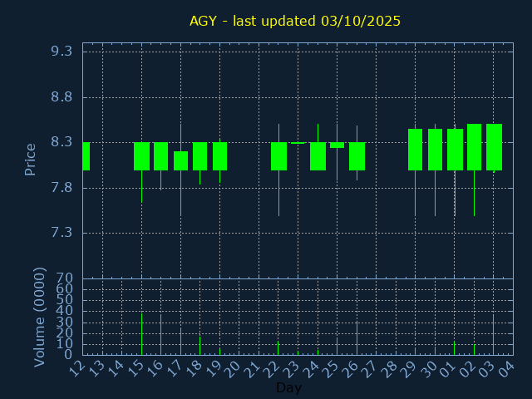Click the 9.3 price axis label

(62, 52)
